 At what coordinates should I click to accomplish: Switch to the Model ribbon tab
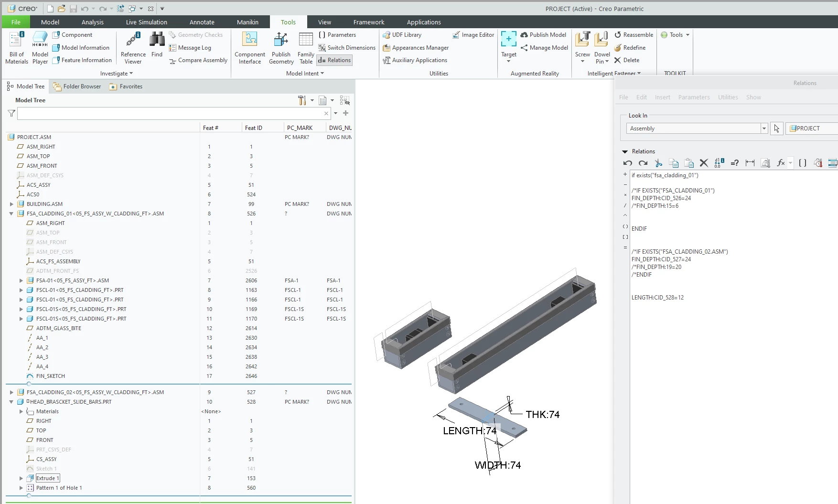[x=50, y=22]
